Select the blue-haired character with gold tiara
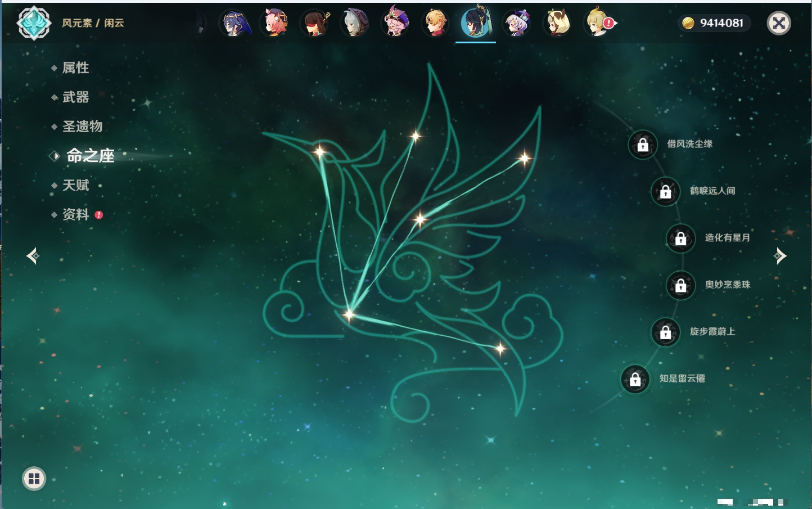The height and width of the screenshot is (509, 812). [x=234, y=23]
